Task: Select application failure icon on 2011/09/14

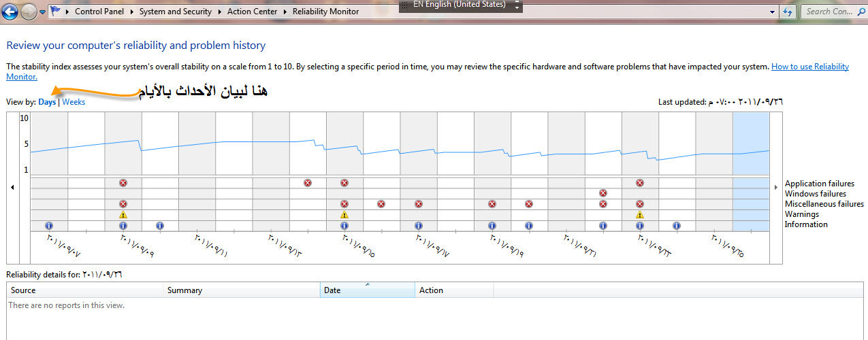Action: coord(308,183)
